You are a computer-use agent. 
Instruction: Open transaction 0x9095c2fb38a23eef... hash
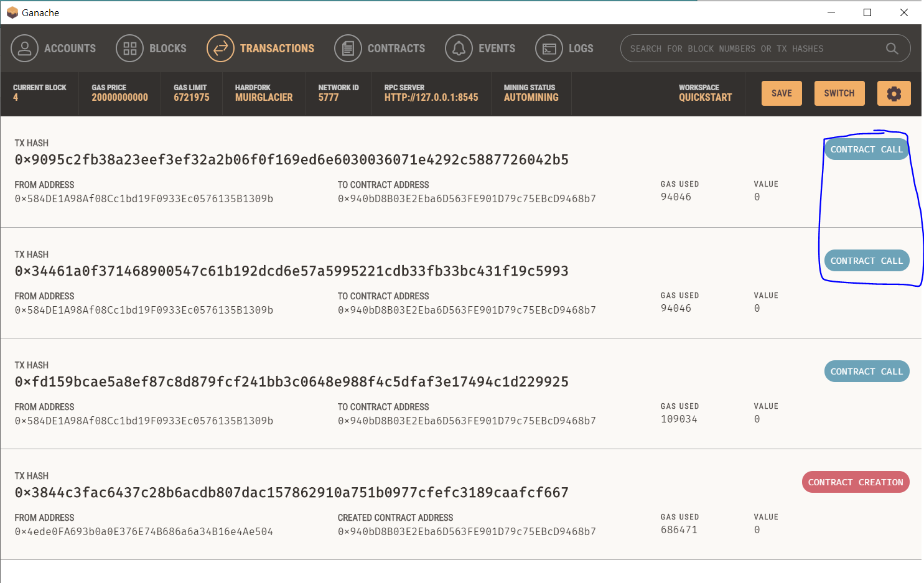[x=292, y=160]
